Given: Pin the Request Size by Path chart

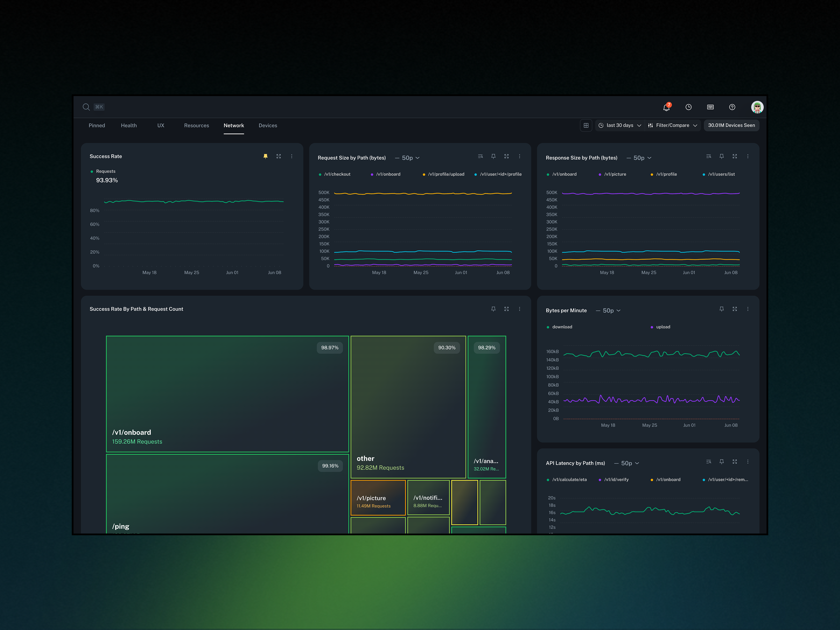Looking at the screenshot, I should click(493, 156).
